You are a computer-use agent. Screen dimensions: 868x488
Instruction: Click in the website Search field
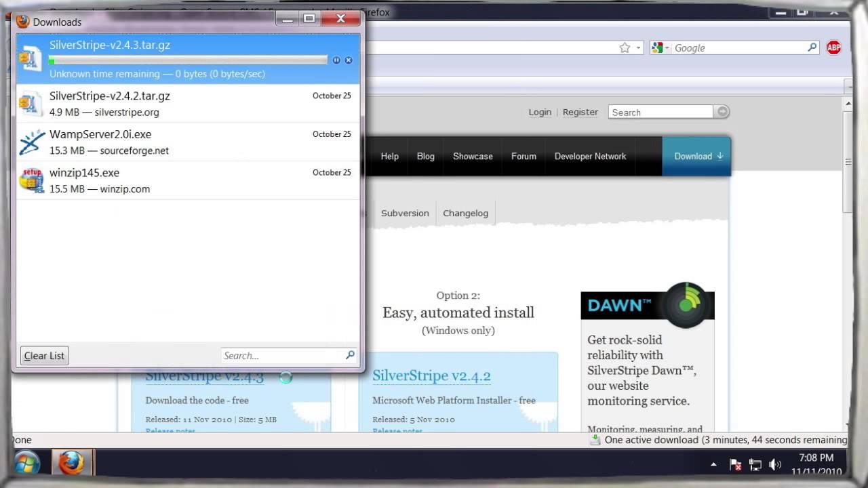(x=660, y=112)
